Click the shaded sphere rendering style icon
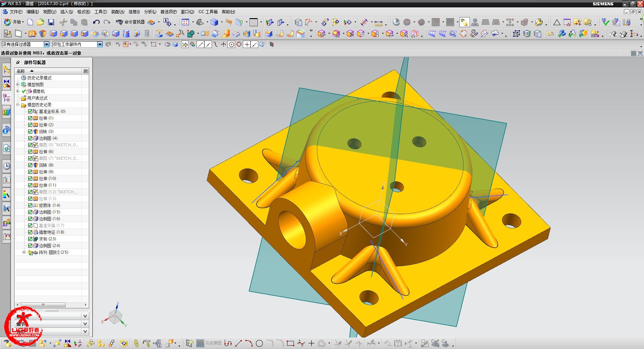644x349 pixels. (x=396, y=22)
